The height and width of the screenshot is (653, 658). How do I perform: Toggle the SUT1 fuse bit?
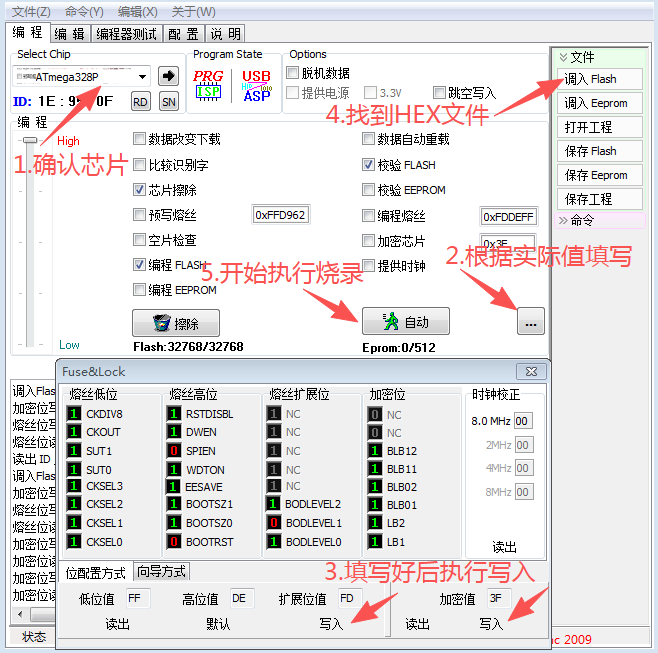(x=74, y=451)
